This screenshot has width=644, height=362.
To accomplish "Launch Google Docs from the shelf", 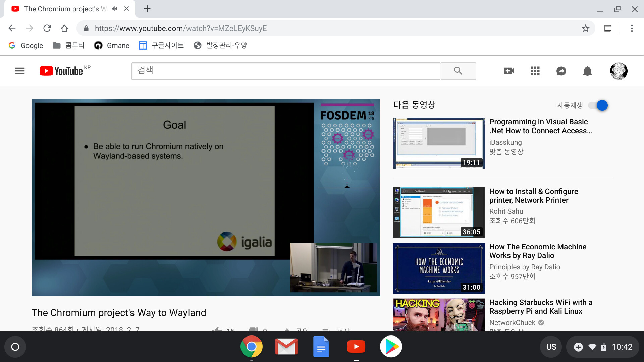I will coord(321,347).
